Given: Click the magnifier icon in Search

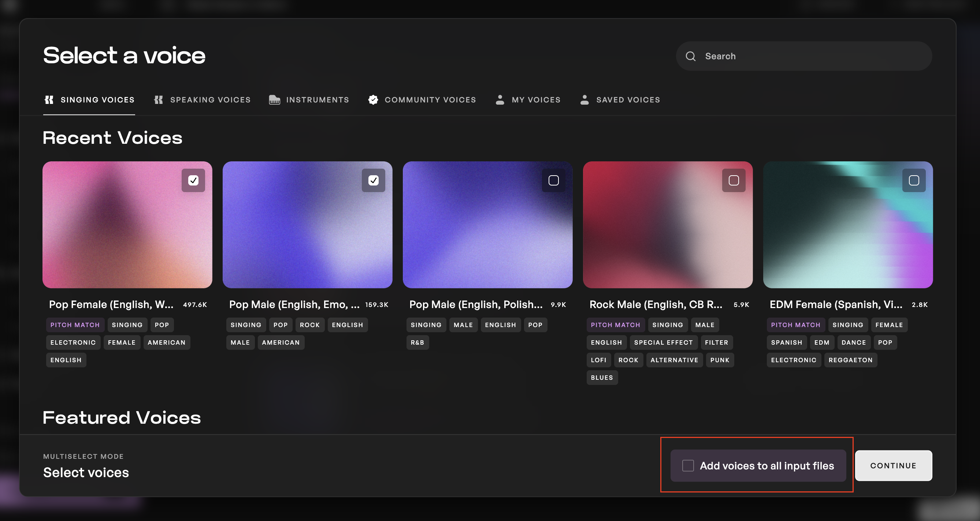Looking at the screenshot, I should pyautogui.click(x=690, y=56).
